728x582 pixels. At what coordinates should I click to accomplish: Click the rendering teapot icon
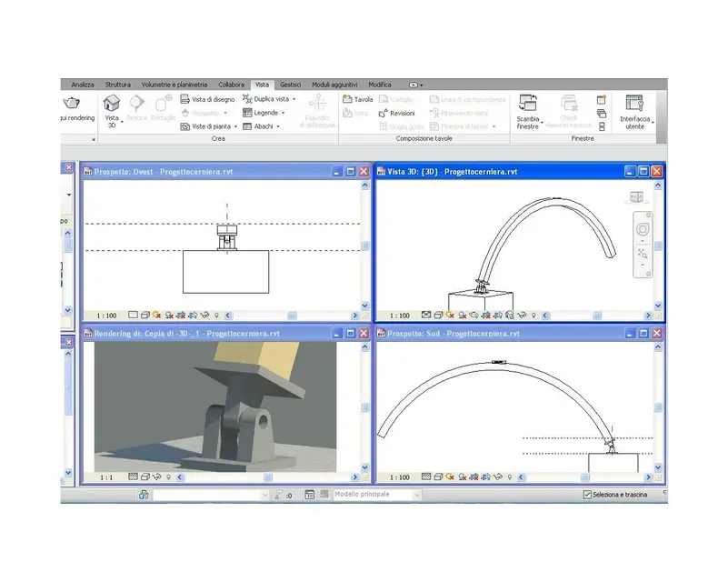click(72, 103)
